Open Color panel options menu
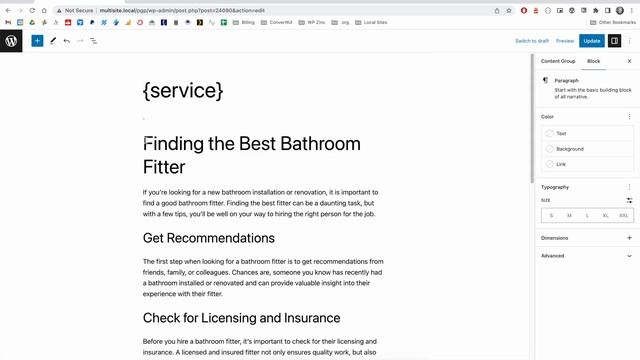The height and width of the screenshot is (360, 640). point(629,117)
